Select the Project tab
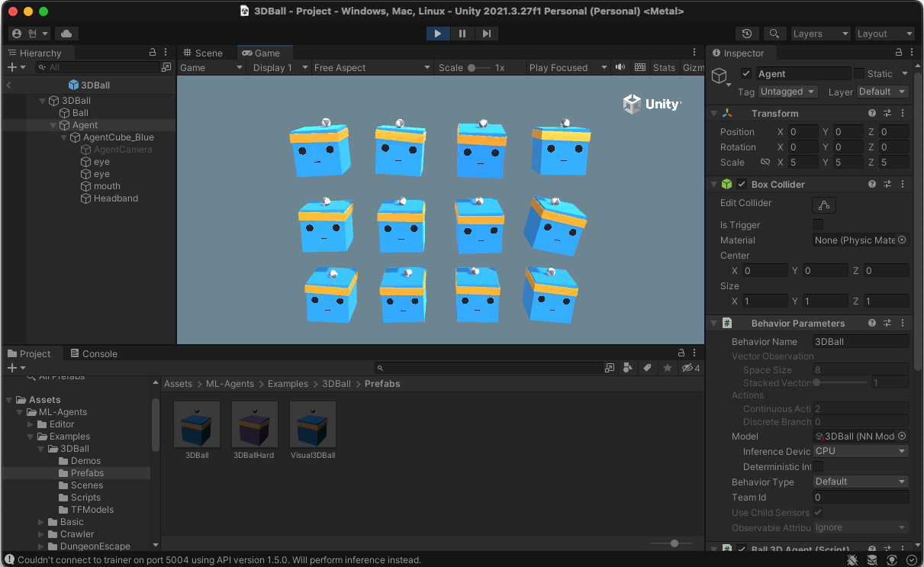 tap(29, 353)
